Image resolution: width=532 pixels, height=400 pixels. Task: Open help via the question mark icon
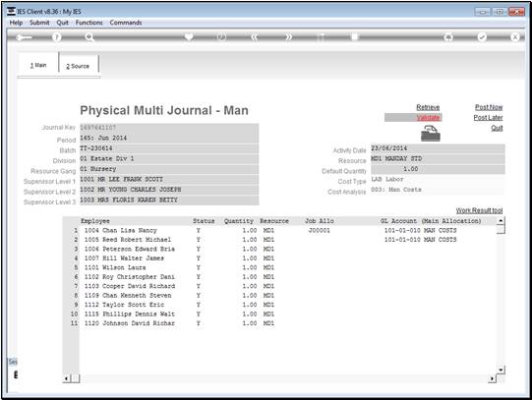tap(57, 37)
